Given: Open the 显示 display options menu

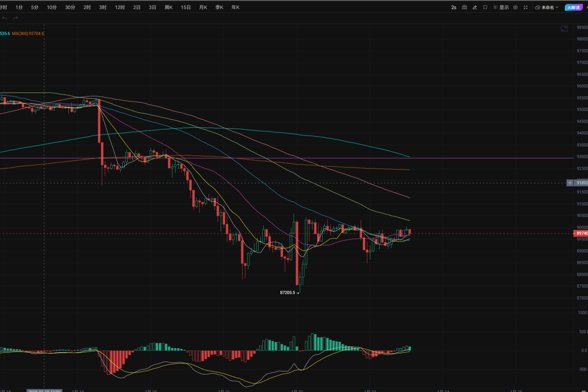Looking at the screenshot, I should pyautogui.click(x=501, y=7).
